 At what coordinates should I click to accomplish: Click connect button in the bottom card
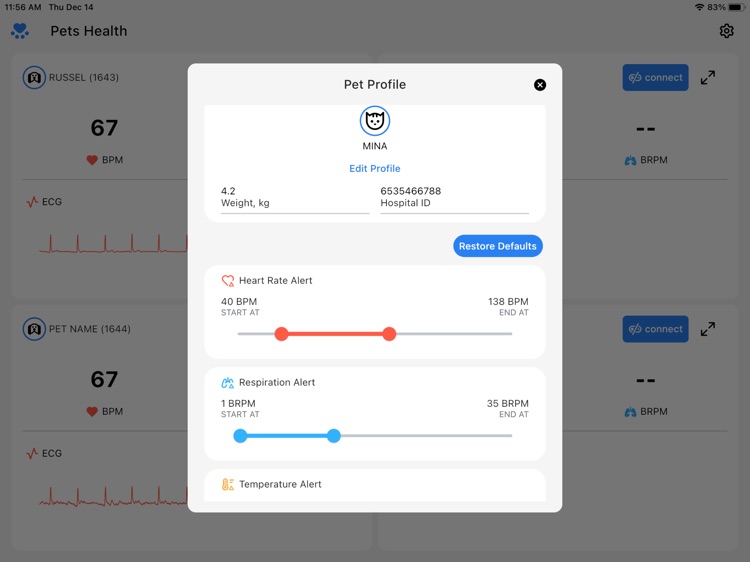click(x=655, y=329)
